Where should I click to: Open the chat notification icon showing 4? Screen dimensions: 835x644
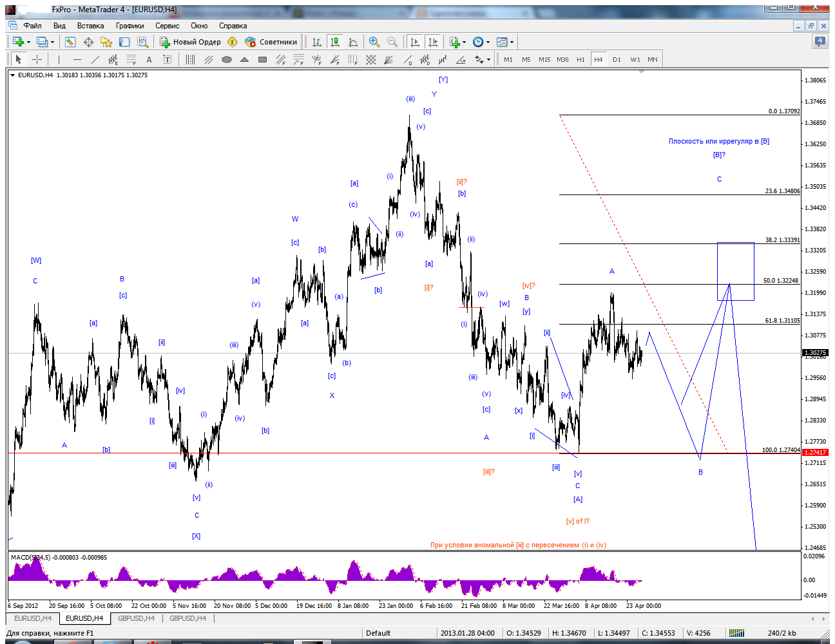(x=820, y=41)
